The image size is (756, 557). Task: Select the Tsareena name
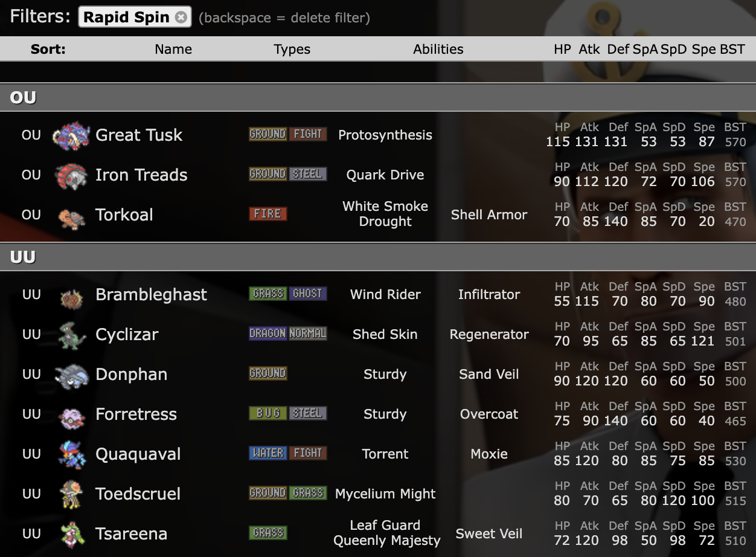[x=131, y=534]
